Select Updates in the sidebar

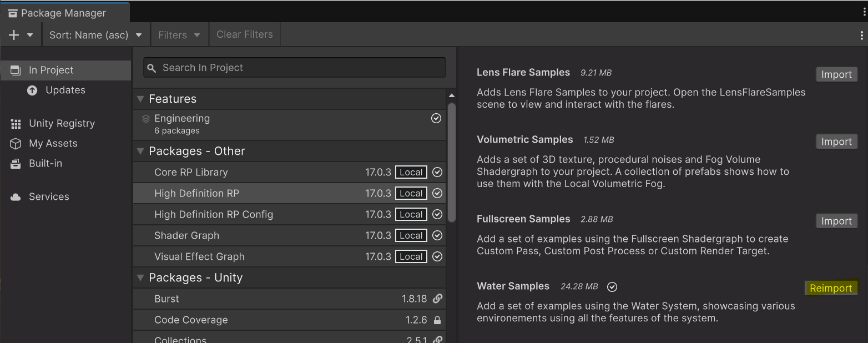click(x=64, y=90)
